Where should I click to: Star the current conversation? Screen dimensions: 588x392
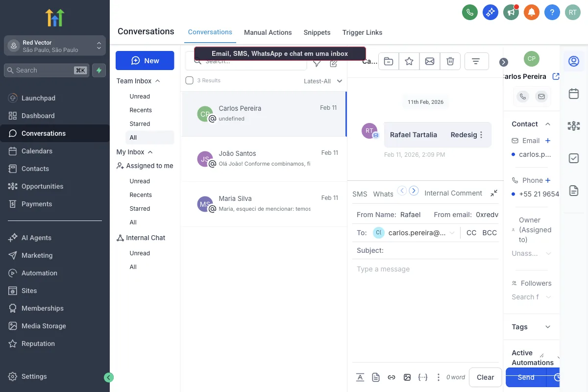pyautogui.click(x=409, y=61)
